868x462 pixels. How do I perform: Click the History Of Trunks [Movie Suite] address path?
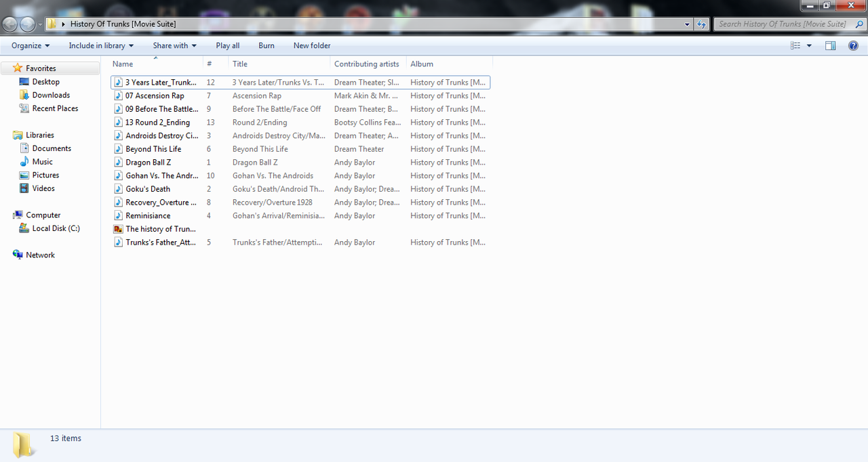[122, 24]
